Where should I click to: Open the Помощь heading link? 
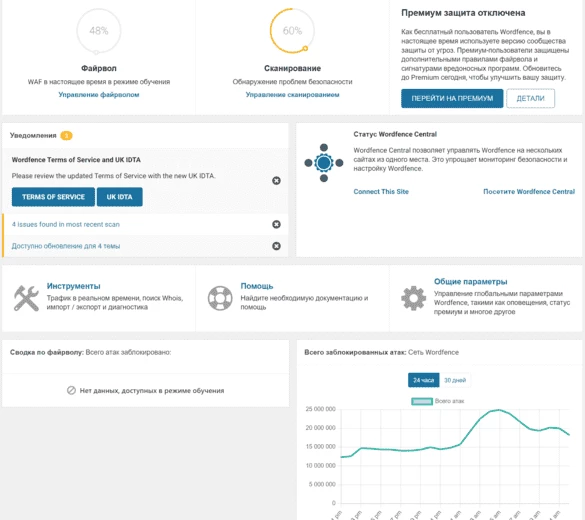coord(257,286)
